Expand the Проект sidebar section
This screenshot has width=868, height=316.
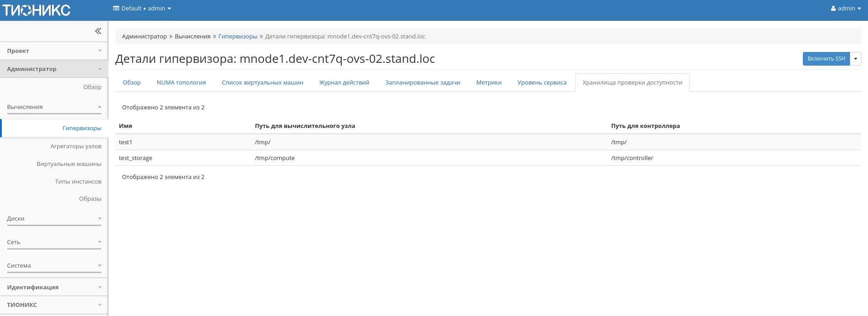tap(54, 51)
